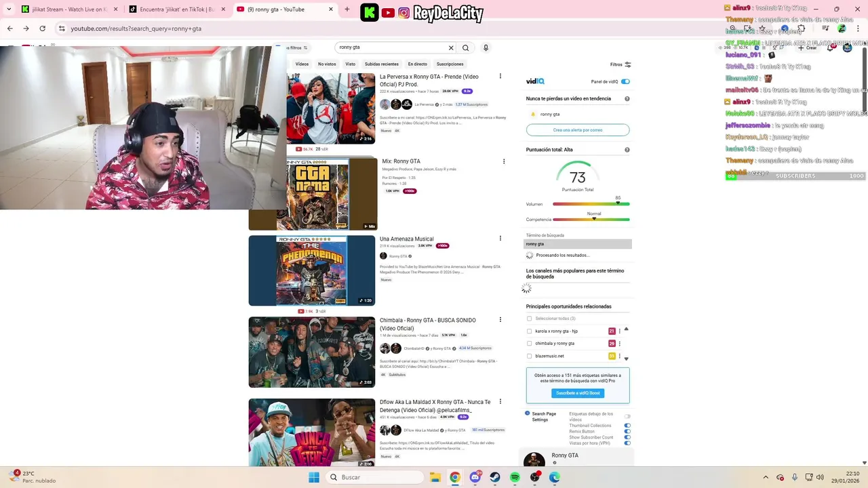Open Chimbala BUSCA SONIDO video thumbnail
The image size is (868, 488).
tap(312, 352)
